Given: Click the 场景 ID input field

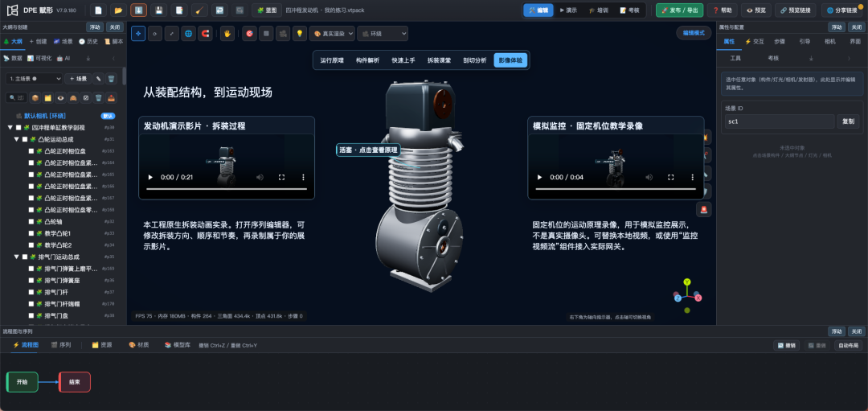Looking at the screenshot, I should (780, 121).
